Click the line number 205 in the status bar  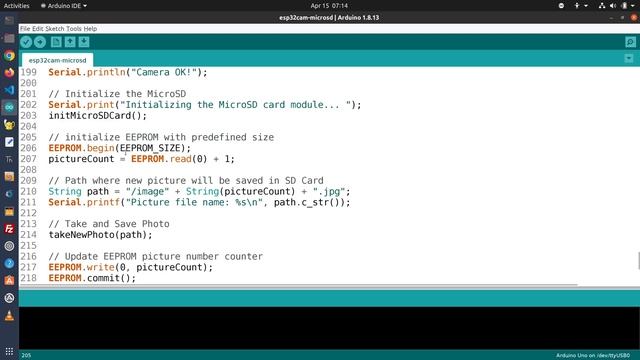[x=26, y=356]
